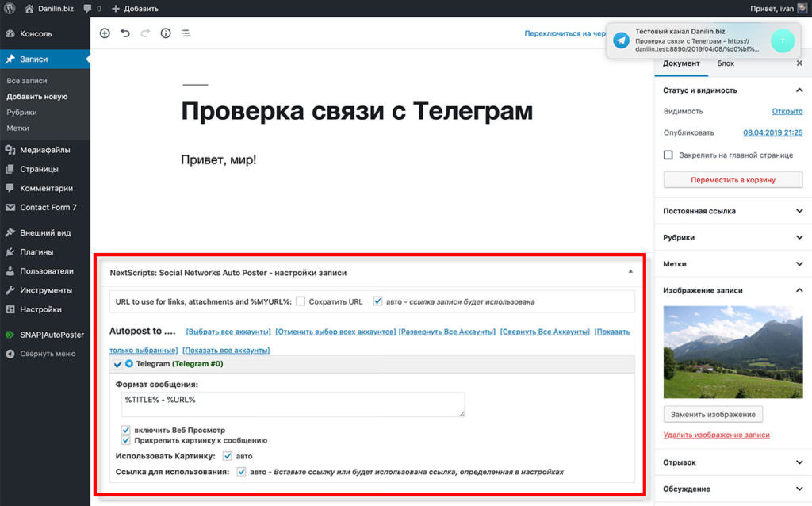Click Показать все аккаунты link
The width and height of the screenshot is (812, 506).
click(226, 350)
